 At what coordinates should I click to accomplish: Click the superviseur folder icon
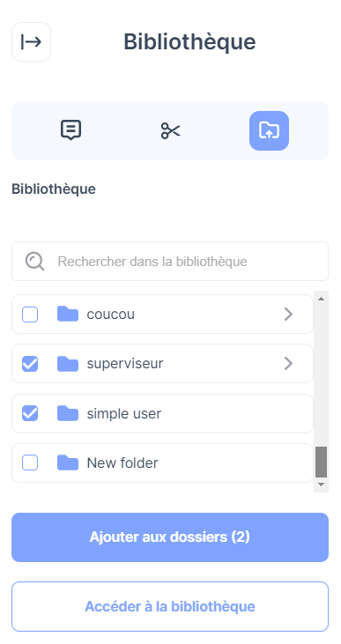[x=68, y=364]
